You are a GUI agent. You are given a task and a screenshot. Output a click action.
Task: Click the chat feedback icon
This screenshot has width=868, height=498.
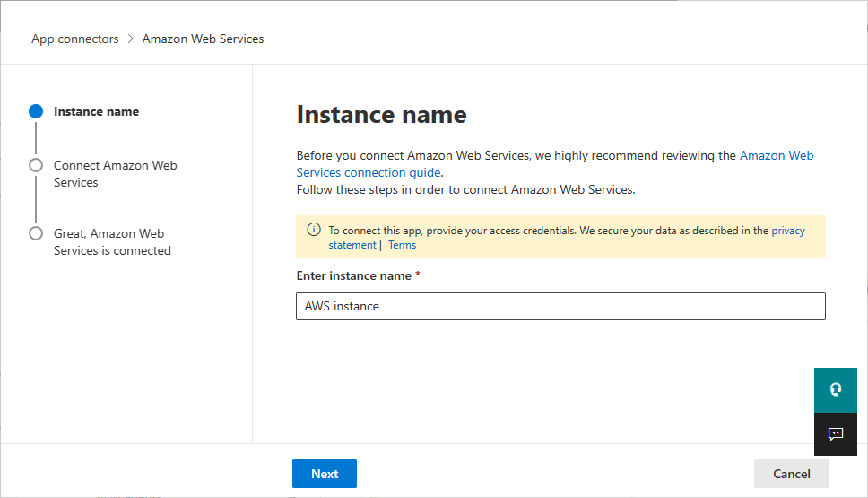click(x=836, y=434)
